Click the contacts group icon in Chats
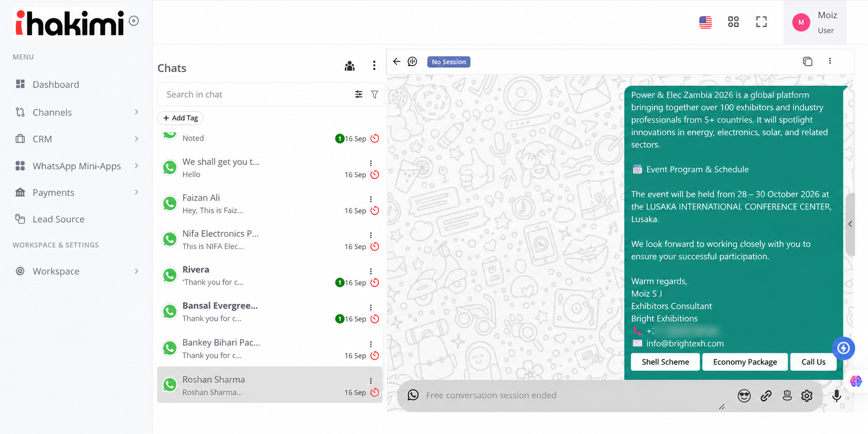The width and height of the screenshot is (868, 434). (x=349, y=66)
